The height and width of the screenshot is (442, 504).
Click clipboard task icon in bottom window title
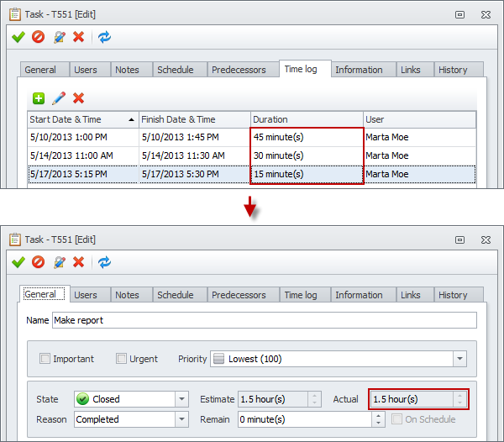(x=15, y=239)
